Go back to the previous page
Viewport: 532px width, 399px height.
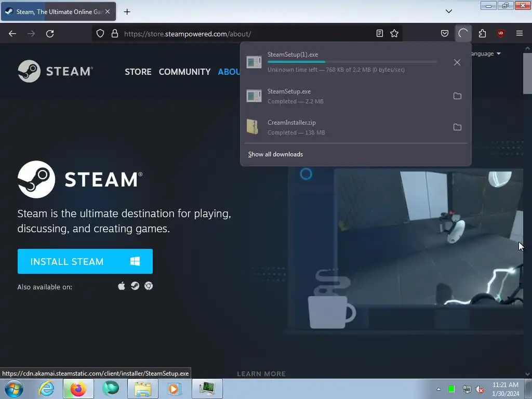point(12,34)
